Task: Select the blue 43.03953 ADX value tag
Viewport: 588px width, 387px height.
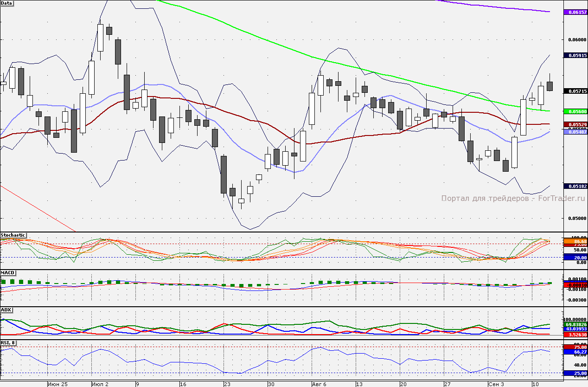Action: tap(575, 329)
